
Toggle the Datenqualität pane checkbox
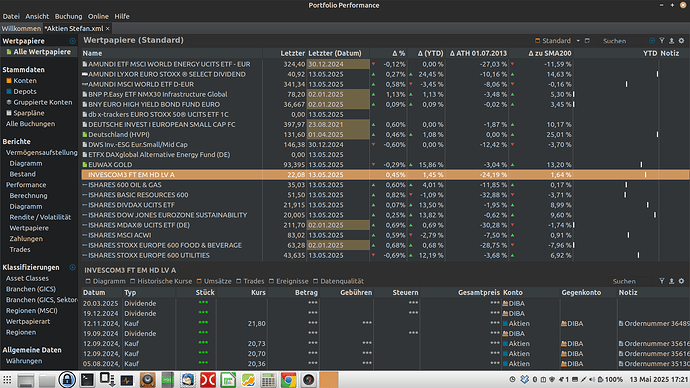tap(316, 281)
